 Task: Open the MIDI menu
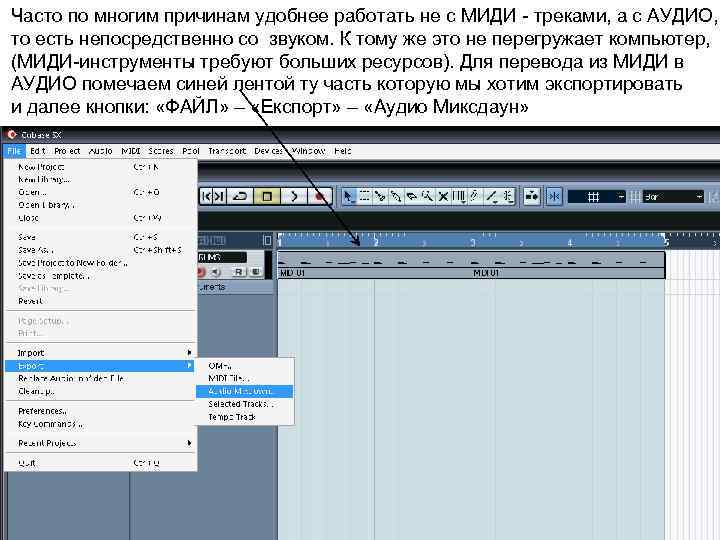[x=130, y=151]
